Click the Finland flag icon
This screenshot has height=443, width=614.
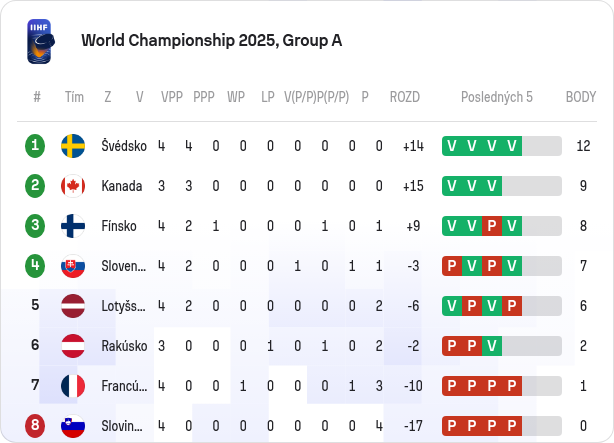[x=73, y=226]
